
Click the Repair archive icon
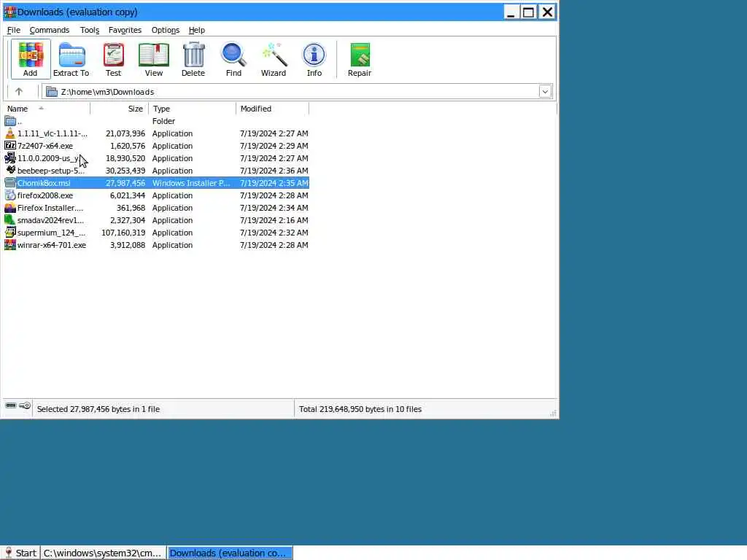[x=360, y=55]
